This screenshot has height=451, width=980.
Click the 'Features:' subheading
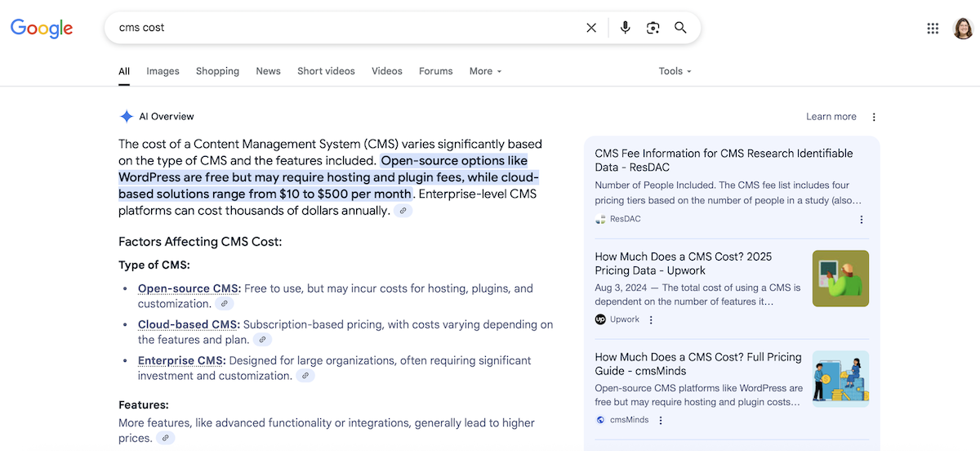[144, 404]
